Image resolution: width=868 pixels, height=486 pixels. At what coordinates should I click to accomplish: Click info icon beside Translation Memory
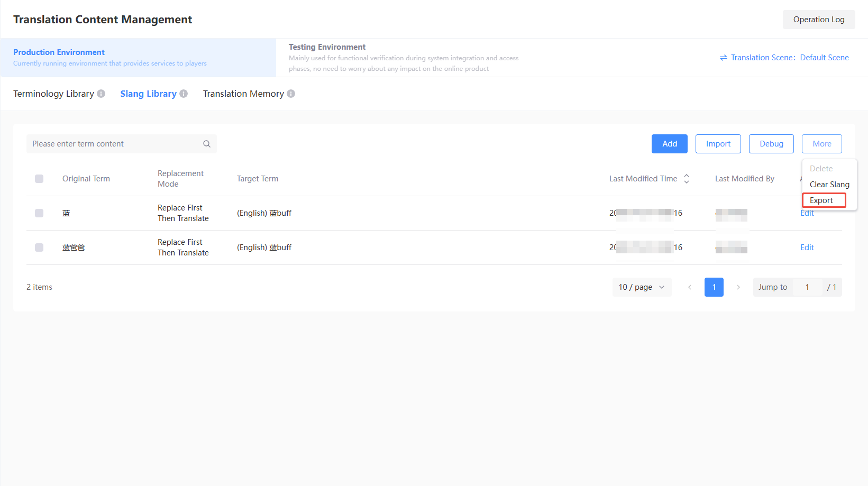coord(291,94)
